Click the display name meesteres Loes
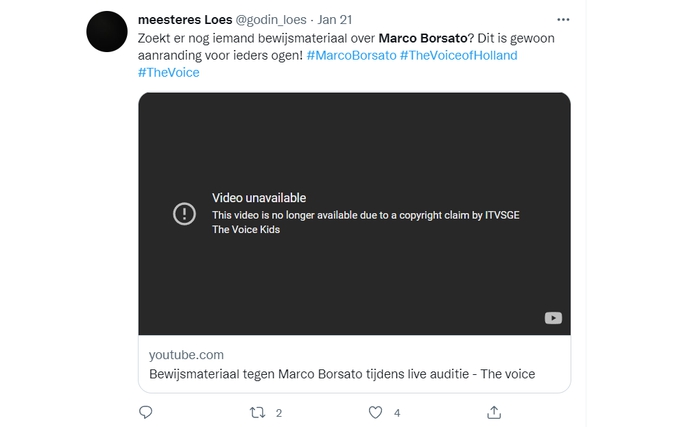Screen dimensions: 692x427 click(x=185, y=20)
